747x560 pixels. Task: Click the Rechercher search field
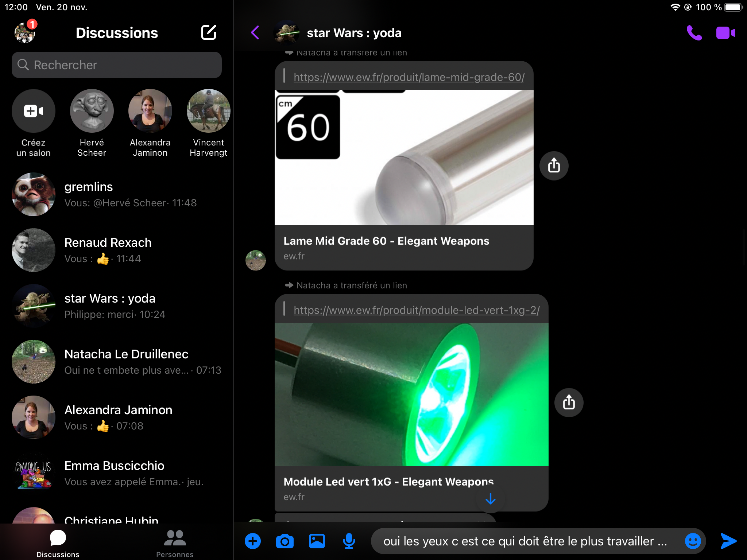coord(117,65)
